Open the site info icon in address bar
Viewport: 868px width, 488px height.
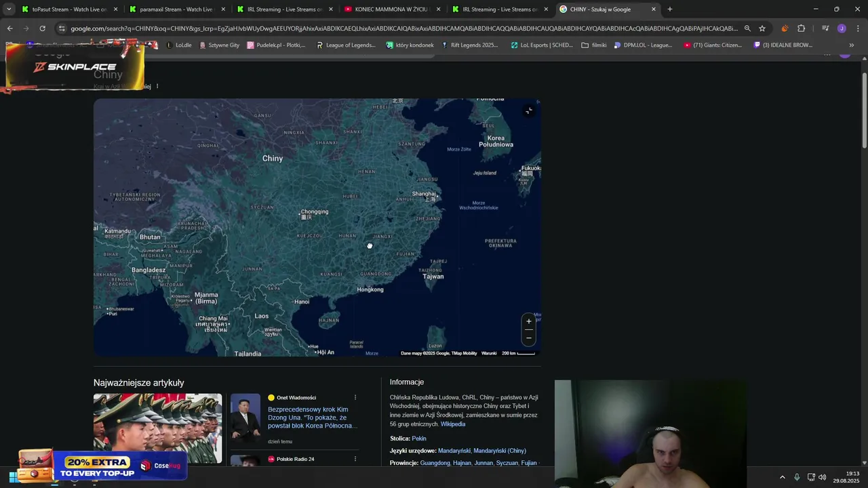coord(62,28)
